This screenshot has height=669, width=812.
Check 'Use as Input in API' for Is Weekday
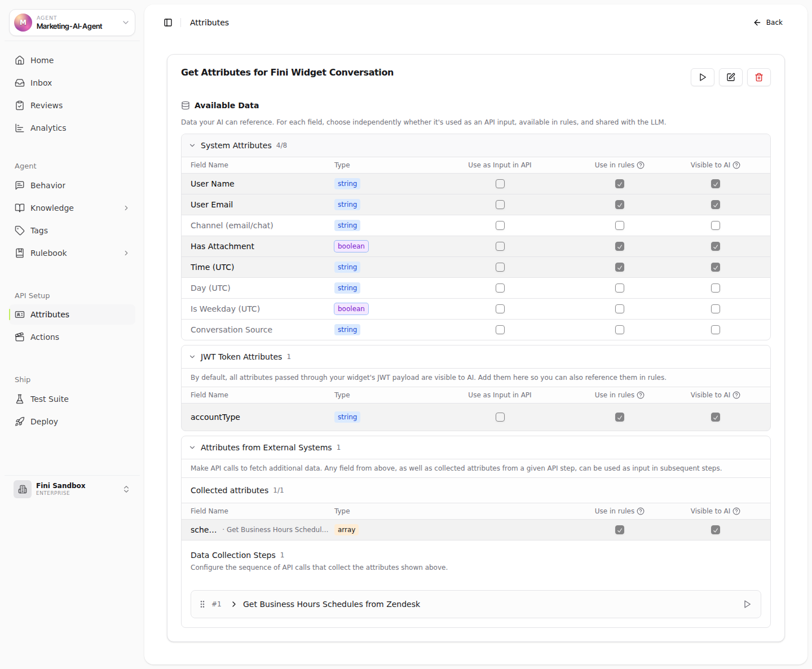(500, 309)
